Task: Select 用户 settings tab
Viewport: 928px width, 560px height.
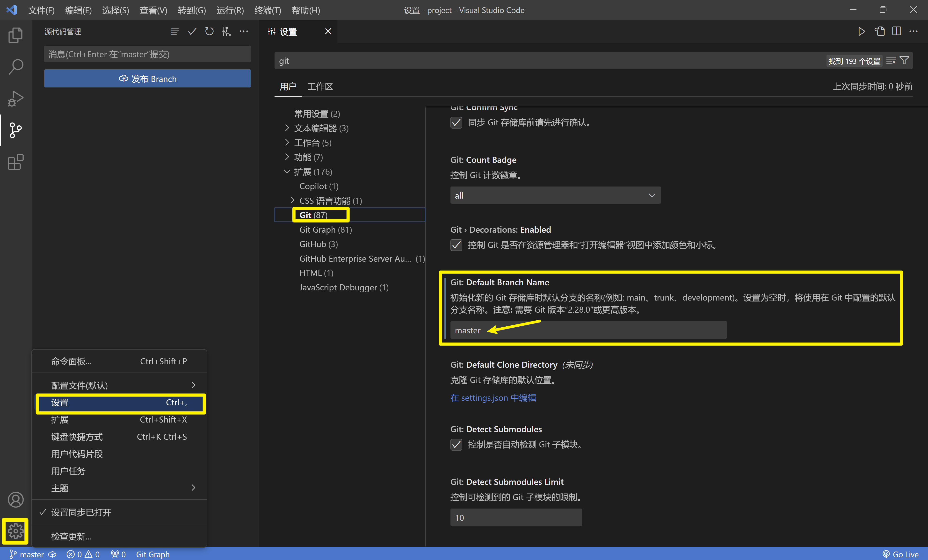Action: (x=288, y=87)
